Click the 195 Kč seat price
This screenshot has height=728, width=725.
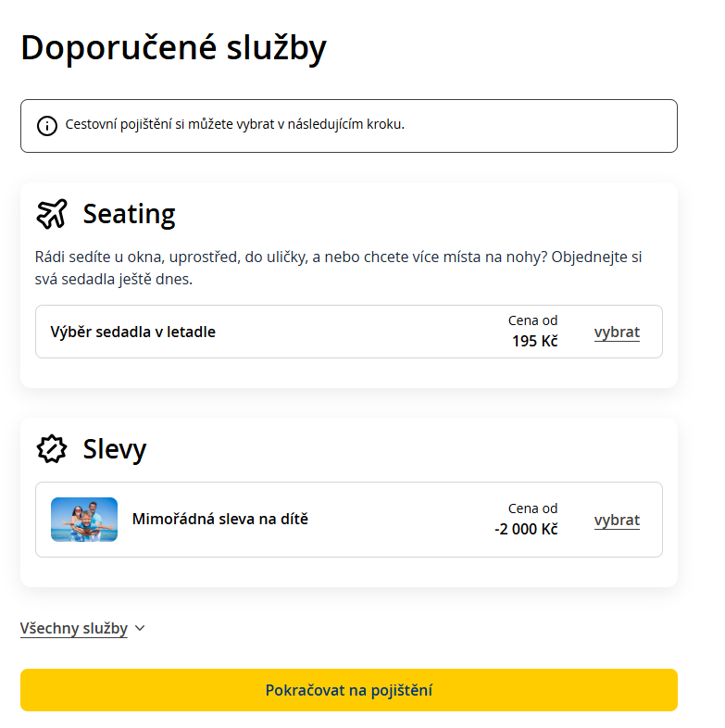coord(534,341)
